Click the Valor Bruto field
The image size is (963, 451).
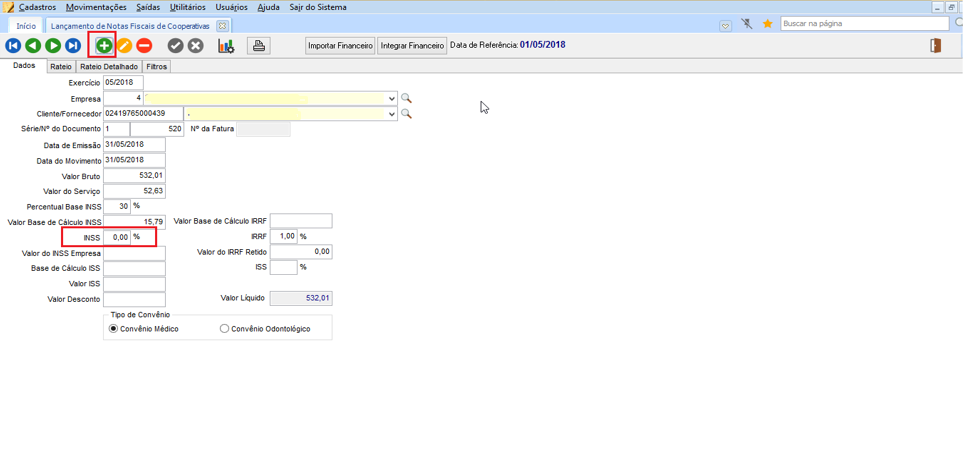pyautogui.click(x=135, y=176)
